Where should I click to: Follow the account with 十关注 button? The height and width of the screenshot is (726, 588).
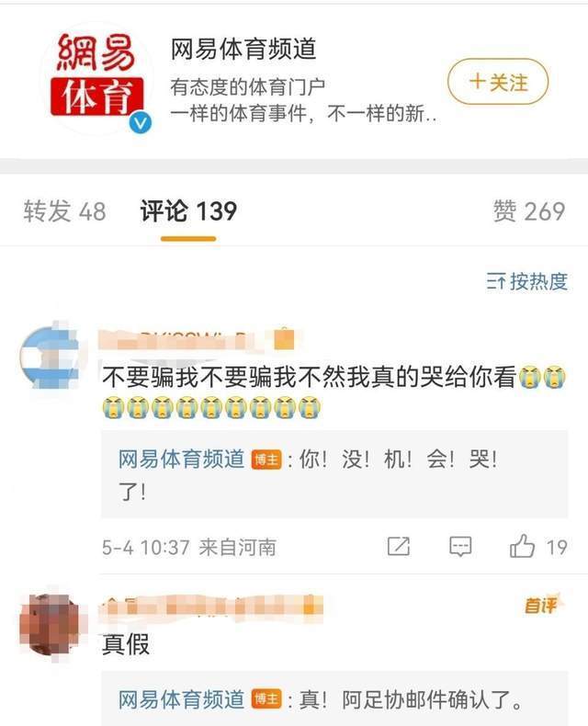coord(498,83)
